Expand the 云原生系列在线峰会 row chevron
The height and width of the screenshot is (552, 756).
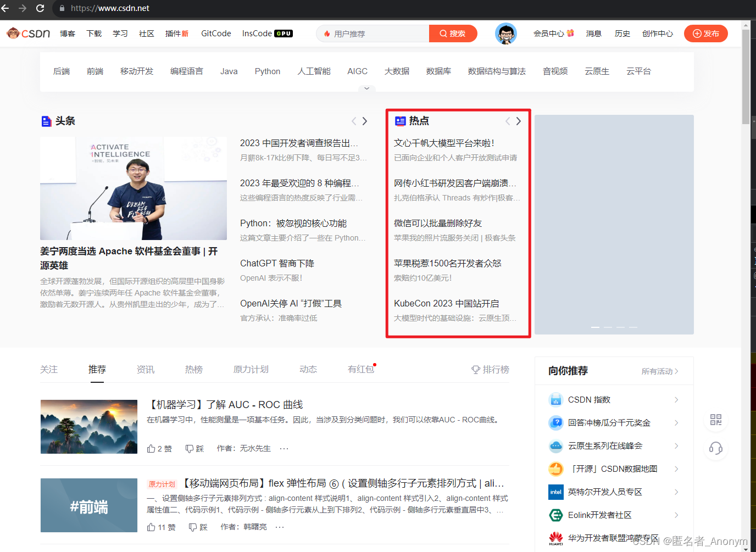676,446
